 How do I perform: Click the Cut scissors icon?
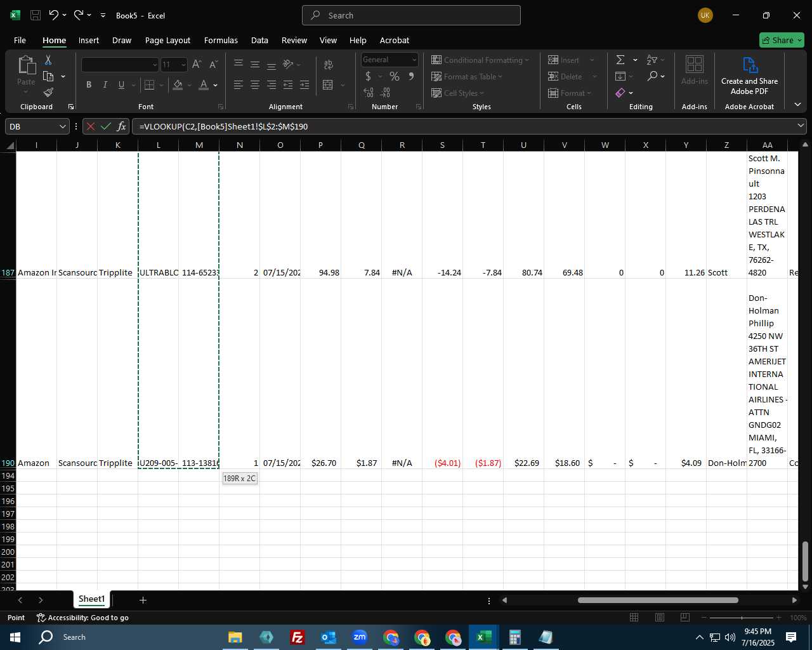point(48,60)
